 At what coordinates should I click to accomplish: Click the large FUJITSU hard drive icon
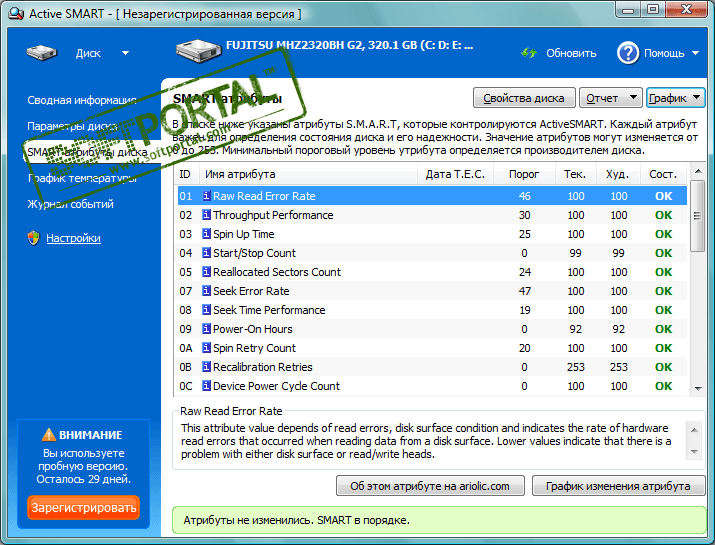(198, 51)
